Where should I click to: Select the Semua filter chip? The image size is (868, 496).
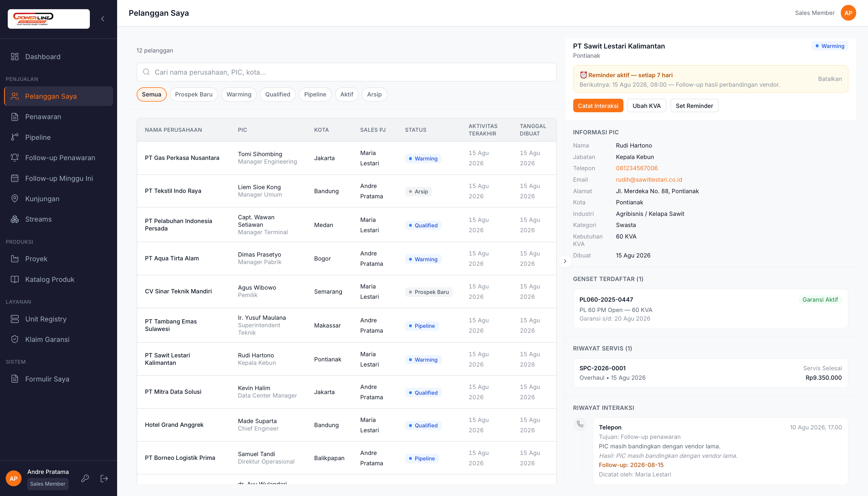[x=152, y=94]
